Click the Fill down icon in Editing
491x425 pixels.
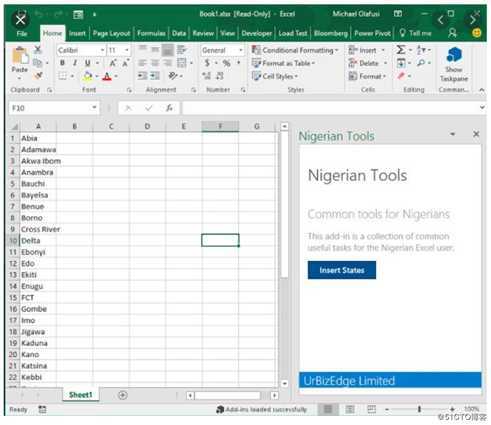[401, 63]
